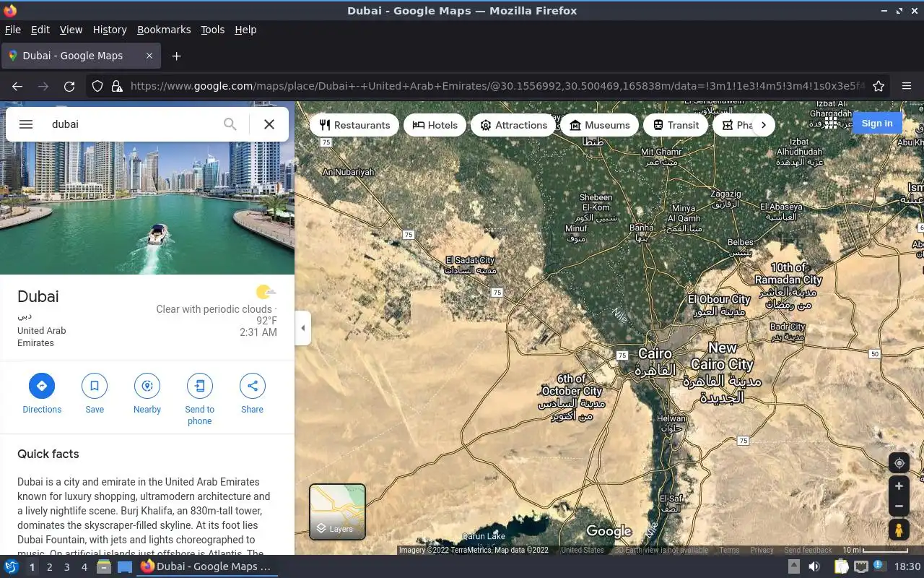
Task: Select the Street View pegman
Action: (899, 530)
